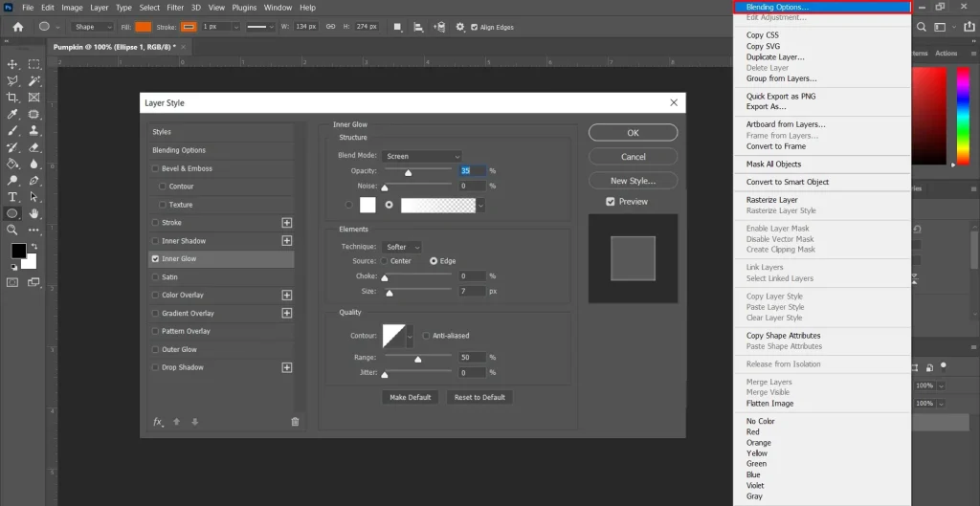The height and width of the screenshot is (506, 980).
Task: Open the path alignment icon
Action: point(419,27)
